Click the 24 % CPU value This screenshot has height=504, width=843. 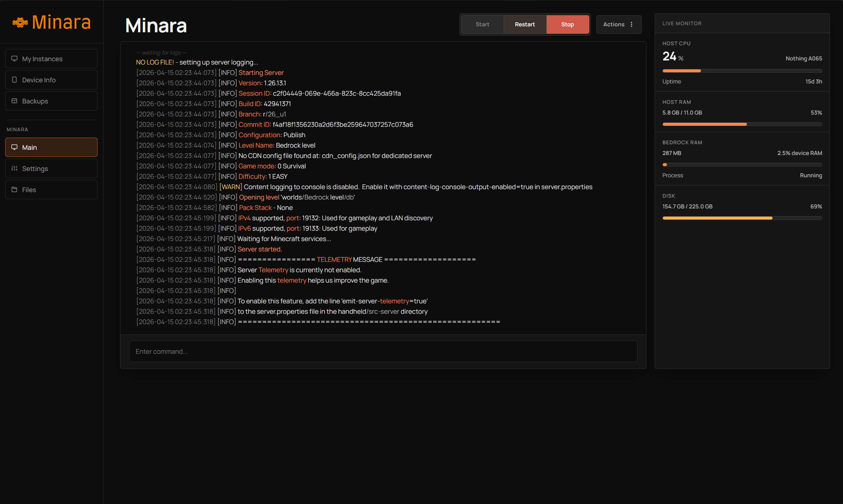(673, 56)
